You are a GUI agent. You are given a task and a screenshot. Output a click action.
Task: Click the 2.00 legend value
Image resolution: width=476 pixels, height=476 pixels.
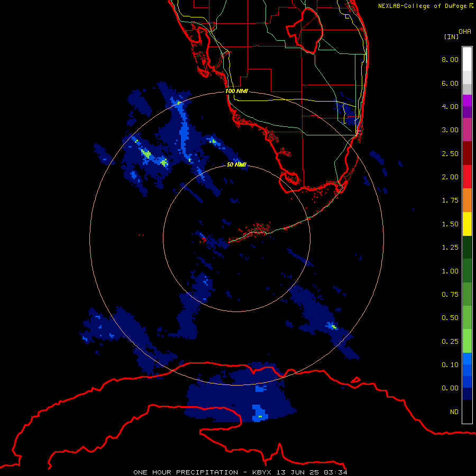450,177
